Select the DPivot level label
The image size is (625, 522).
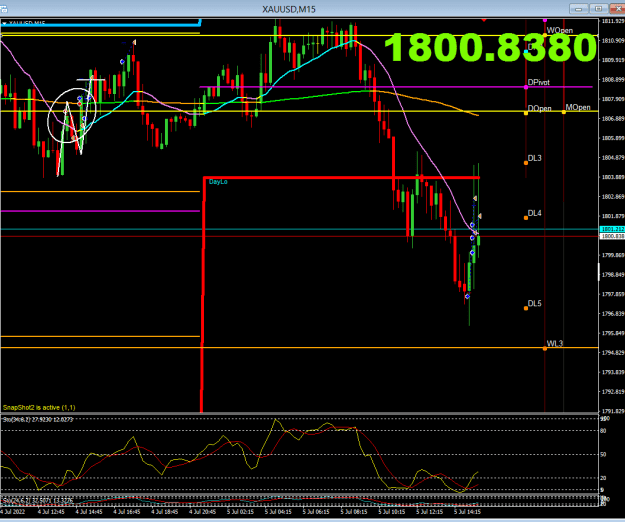[x=539, y=82]
